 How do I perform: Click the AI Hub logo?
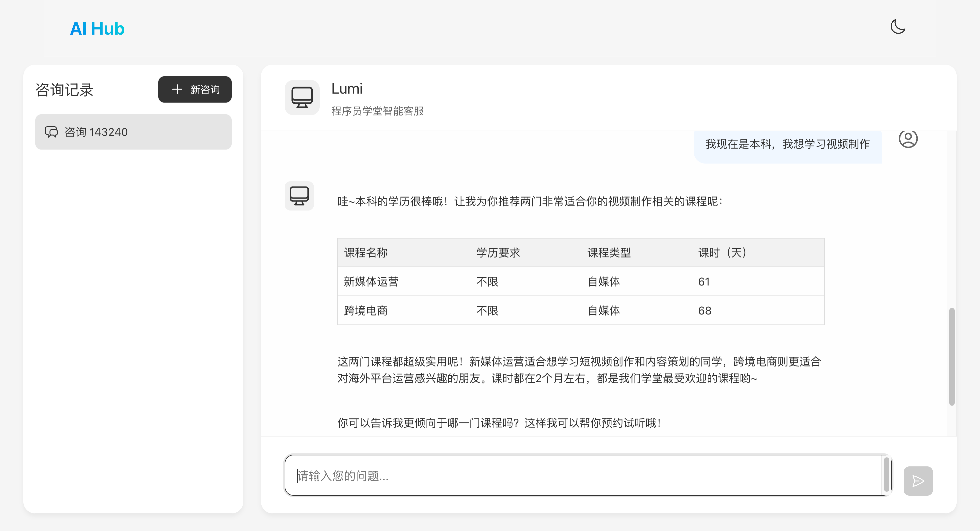tap(97, 29)
